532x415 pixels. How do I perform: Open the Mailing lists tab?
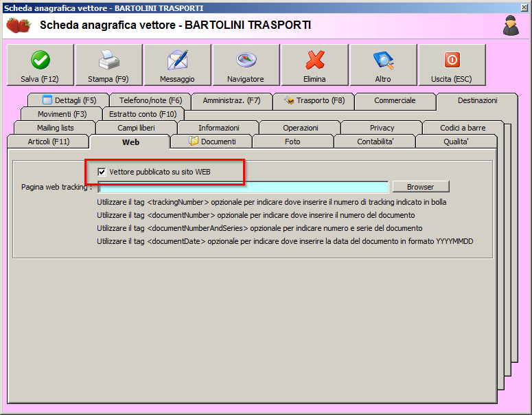pyautogui.click(x=56, y=128)
